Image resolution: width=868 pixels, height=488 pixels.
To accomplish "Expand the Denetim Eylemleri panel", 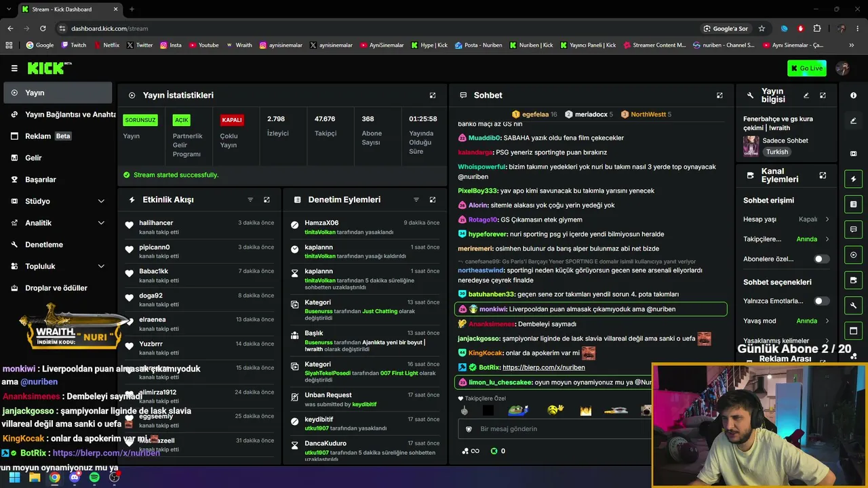I will (433, 200).
